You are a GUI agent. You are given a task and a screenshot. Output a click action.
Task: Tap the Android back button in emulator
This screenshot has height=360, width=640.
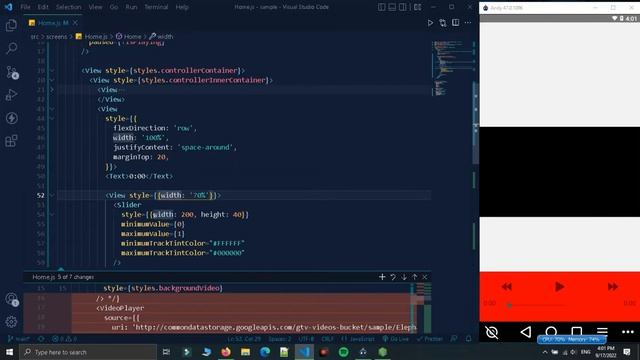(x=526, y=332)
